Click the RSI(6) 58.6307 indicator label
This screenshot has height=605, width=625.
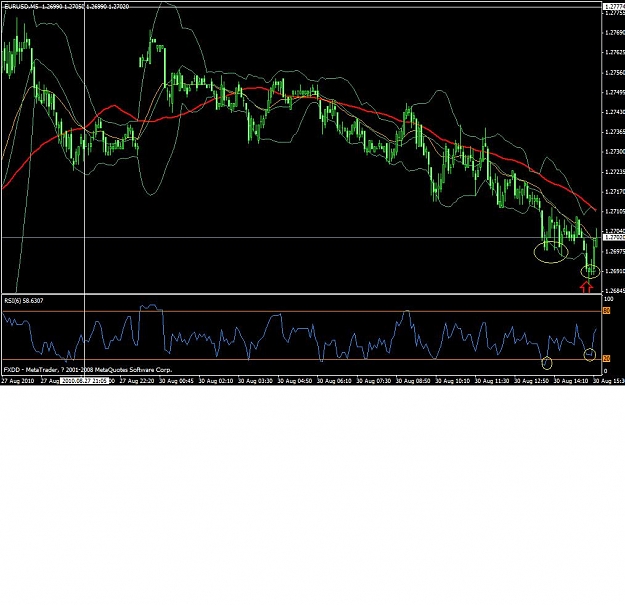(24, 301)
